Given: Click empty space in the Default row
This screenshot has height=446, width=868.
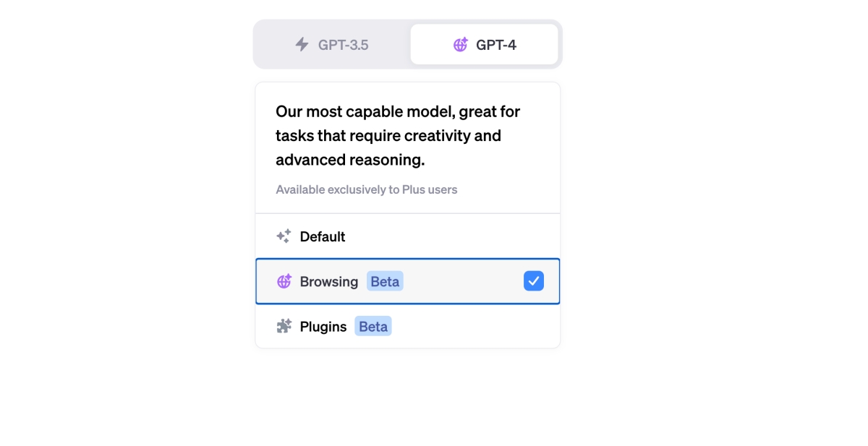Looking at the screenshot, I should (x=448, y=236).
